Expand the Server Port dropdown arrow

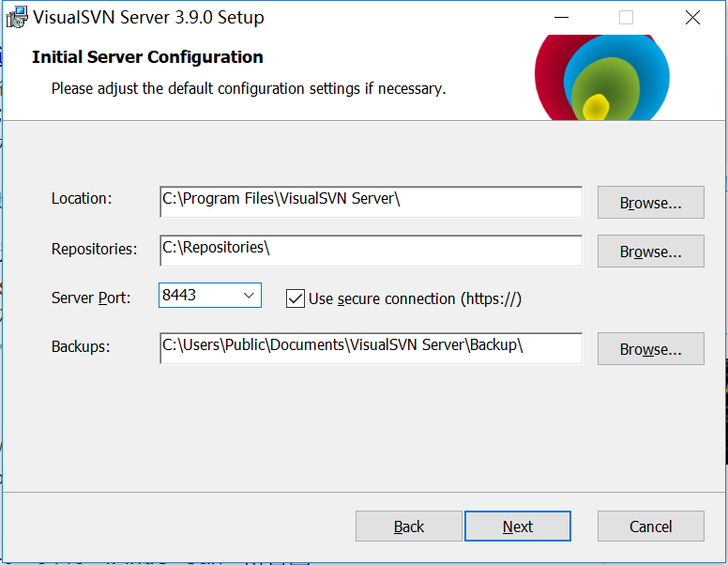click(x=249, y=295)
